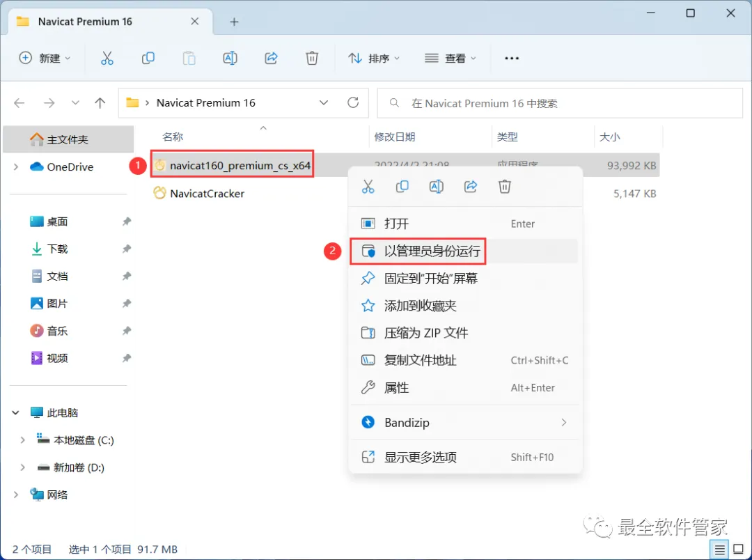Go back with the left arrow button
Screen dimensions: 752x560
tap(19, 102)
